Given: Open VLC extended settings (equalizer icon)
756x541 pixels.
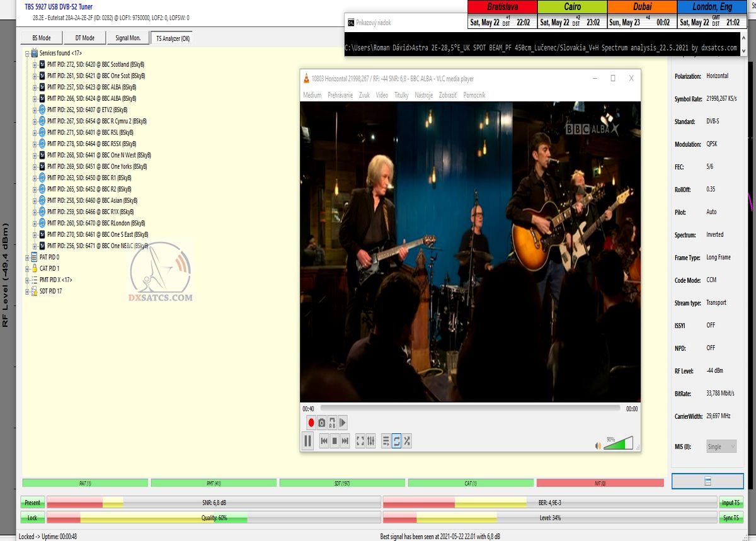Looking at the screenshot, I should click(x=371, y=441).
